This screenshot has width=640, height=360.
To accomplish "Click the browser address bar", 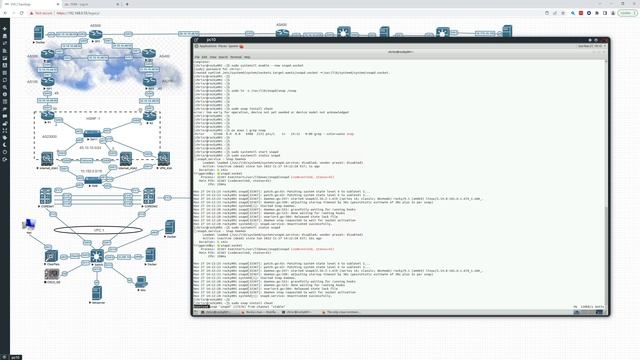I will [x=286, y=13].
